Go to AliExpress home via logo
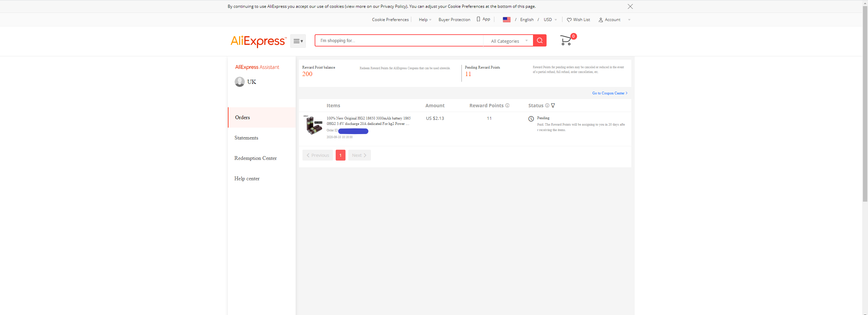 [x=258, y=41]
